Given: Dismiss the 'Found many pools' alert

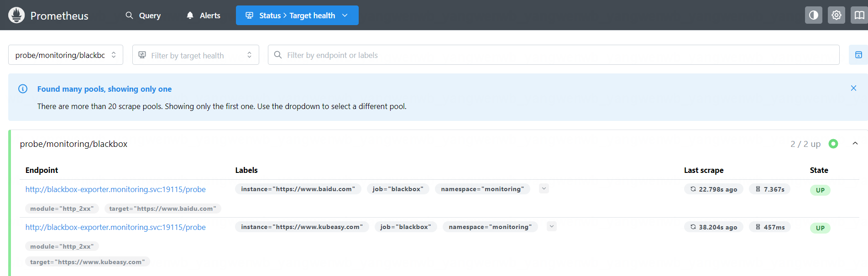Looking at the screenshot, I should (853, 88).
